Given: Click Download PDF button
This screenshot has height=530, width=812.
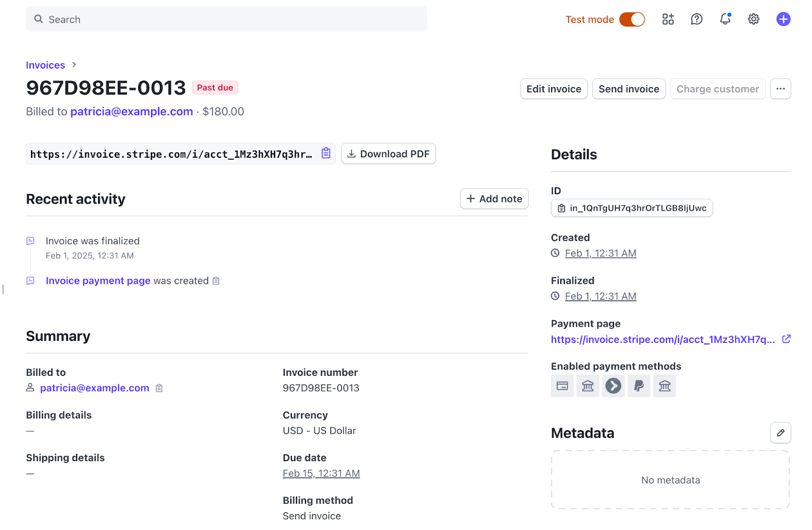Looking at the screenshot, I should [388, 154].
